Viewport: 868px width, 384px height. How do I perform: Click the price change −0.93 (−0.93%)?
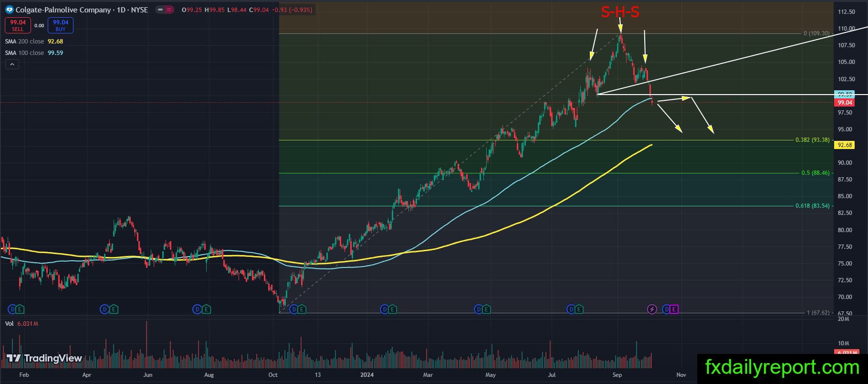[x=292, y=10]
